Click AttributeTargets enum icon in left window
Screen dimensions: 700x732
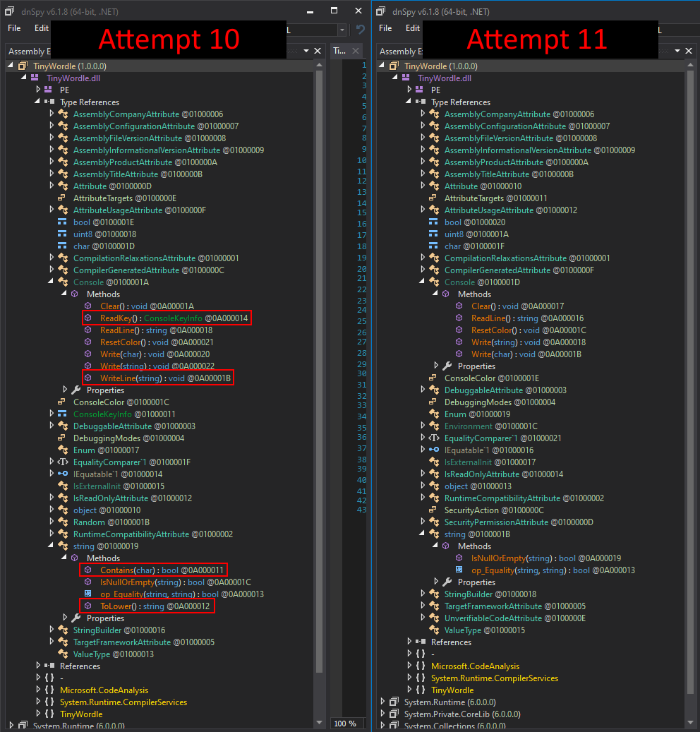pyautogui.click(x=61, y=198)
